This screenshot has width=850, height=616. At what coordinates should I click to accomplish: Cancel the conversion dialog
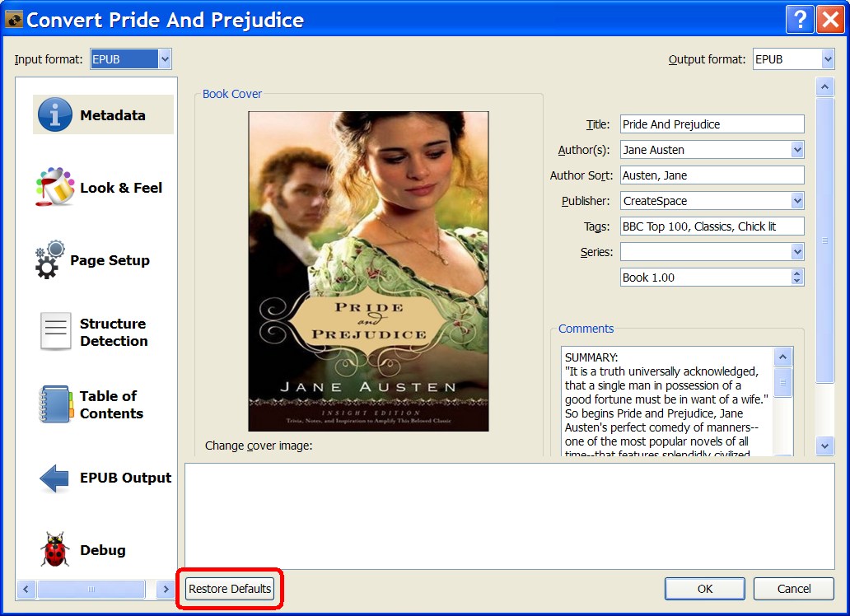794,588
